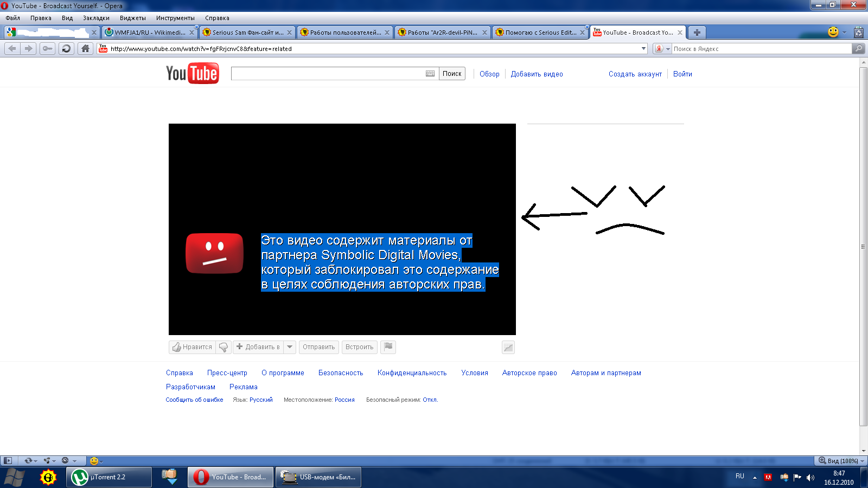Click Создать аккаунт link
The width and height of the screenshot is (868, 488).
(635, 74)
